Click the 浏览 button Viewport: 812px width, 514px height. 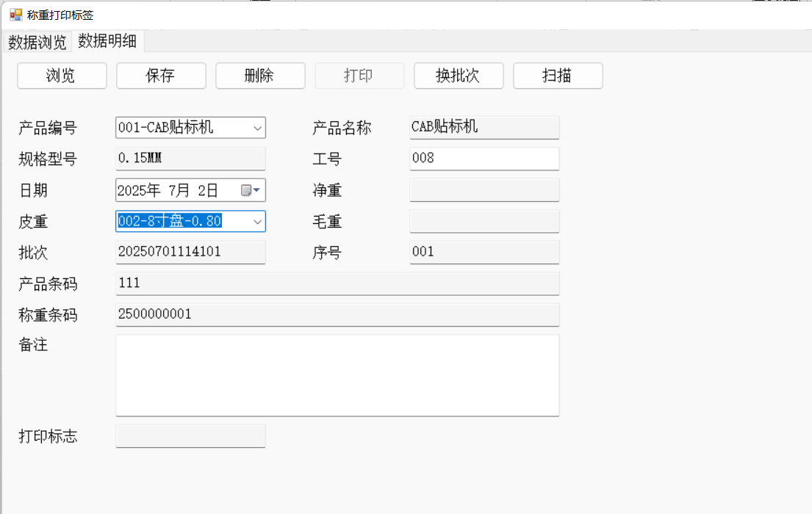point(62,76)
